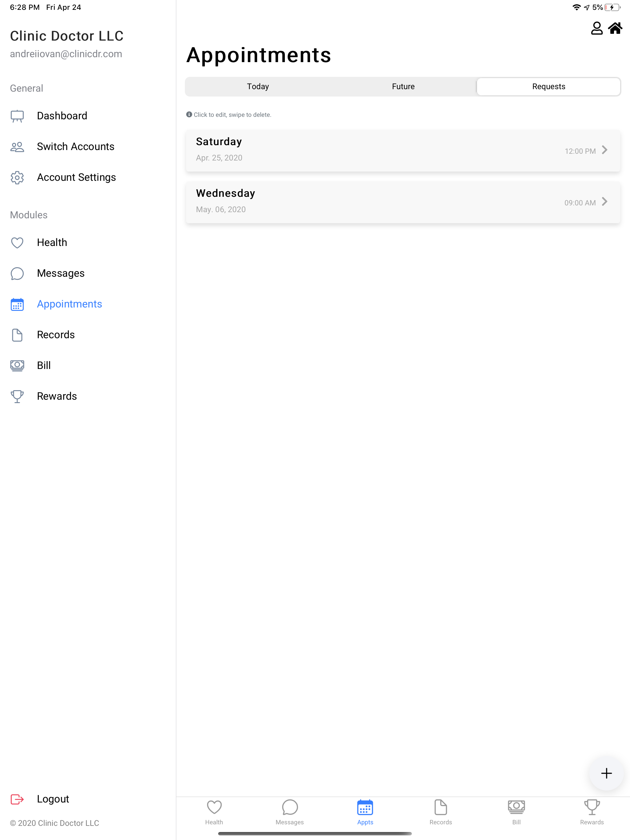Add a new appointment with plus button
The image size is (630, 840).
pos(606,773)
